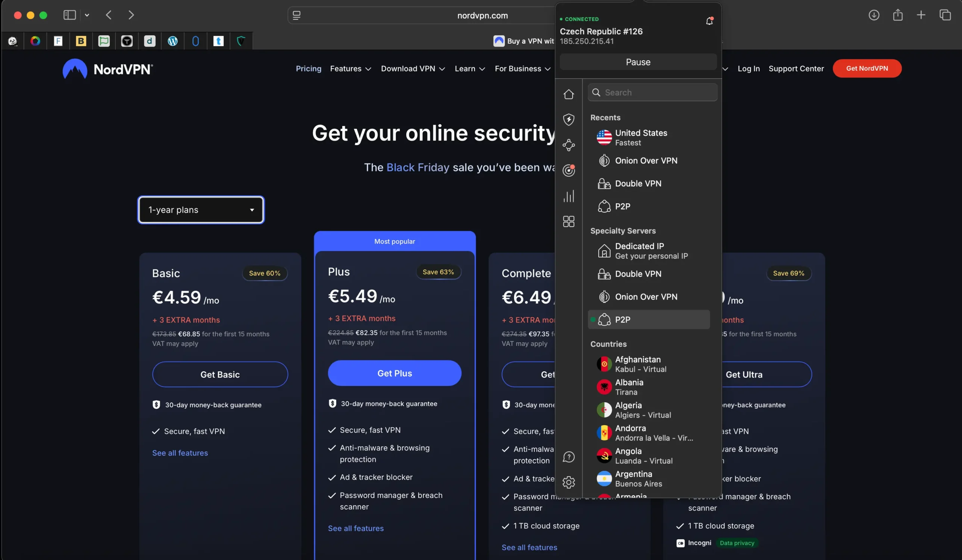
Task: Open Threat Protection shield settings
Action: (569, 119)
